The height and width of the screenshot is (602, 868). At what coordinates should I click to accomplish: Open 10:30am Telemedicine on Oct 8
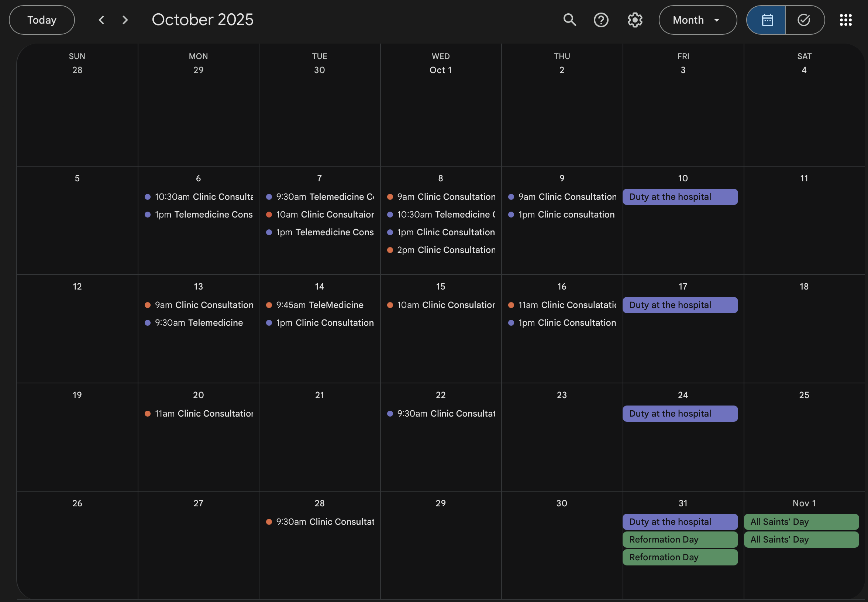pos(441,215)
